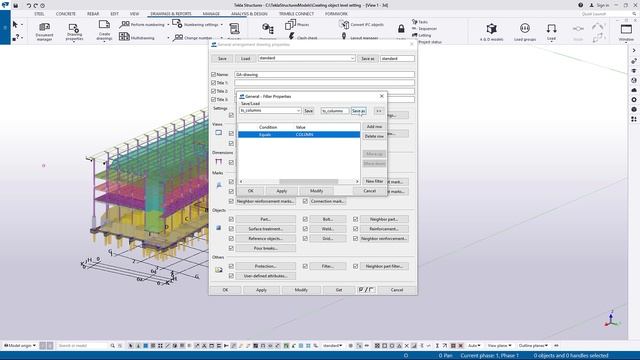Toggle the Title 1 checkbox
The height and width of the screenshot is (360, 640).
pyautogui.click(x=213, y=83)
